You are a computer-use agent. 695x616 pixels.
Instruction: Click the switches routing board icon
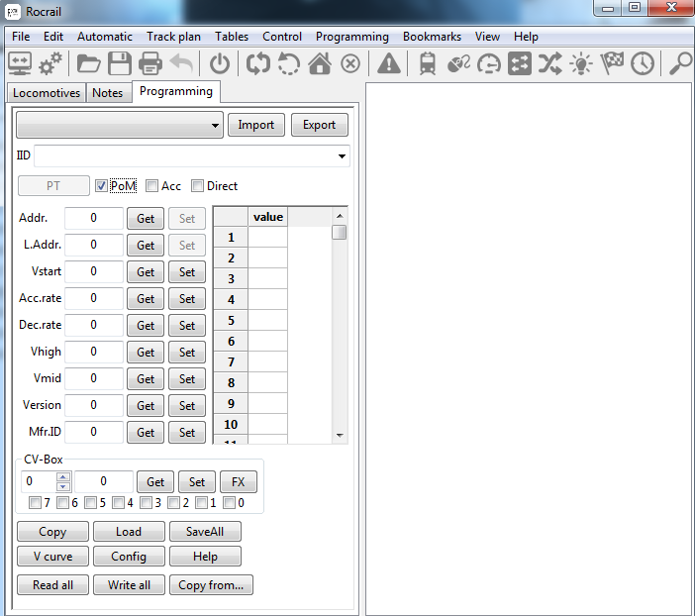tap(520, 63)
